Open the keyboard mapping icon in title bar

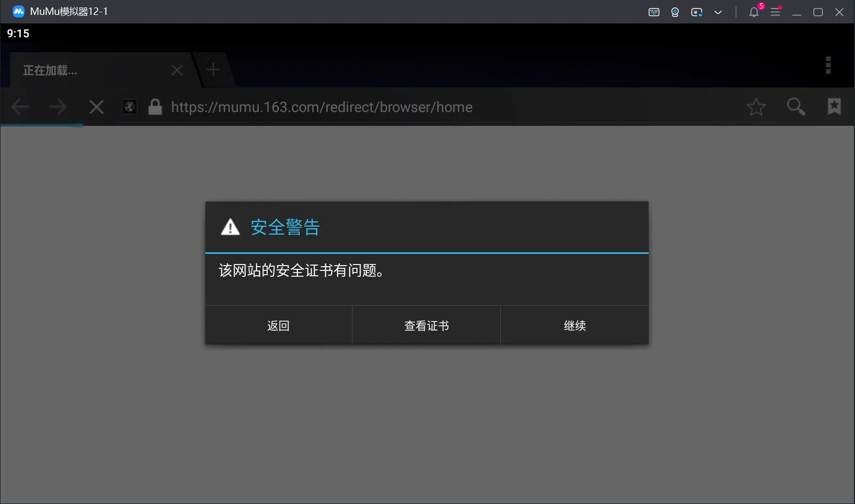pos(654,12)
